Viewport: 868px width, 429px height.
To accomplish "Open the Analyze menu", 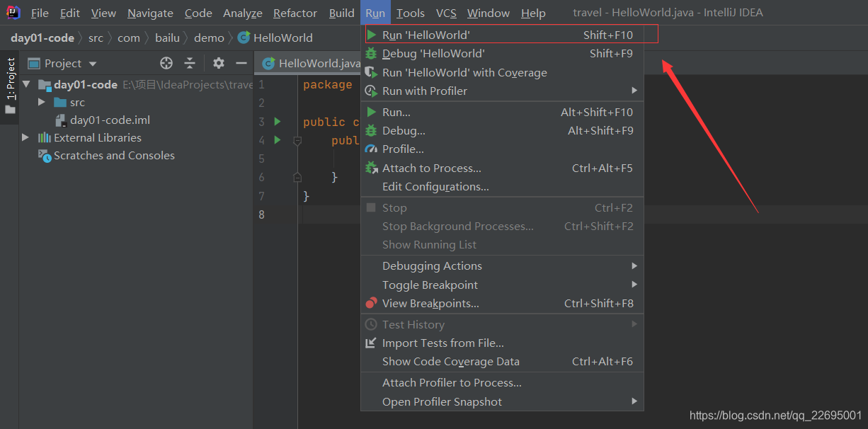I will tap(243, 13).
